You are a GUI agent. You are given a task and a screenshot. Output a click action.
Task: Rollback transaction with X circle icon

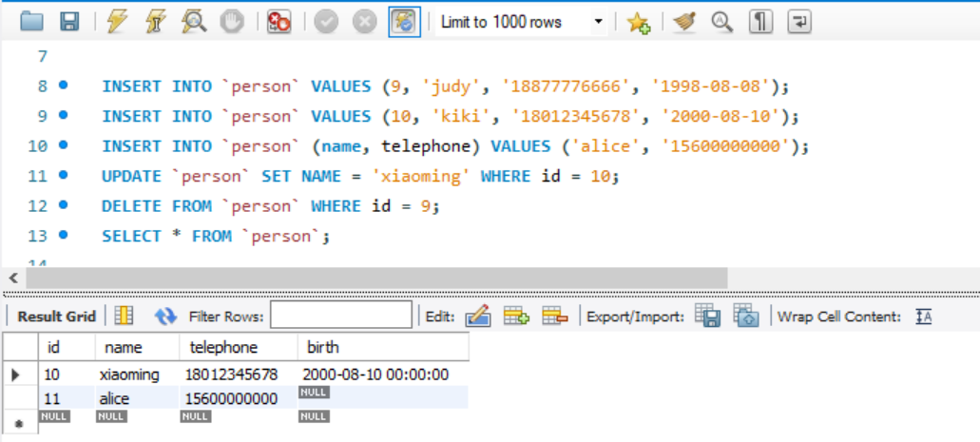364,22
